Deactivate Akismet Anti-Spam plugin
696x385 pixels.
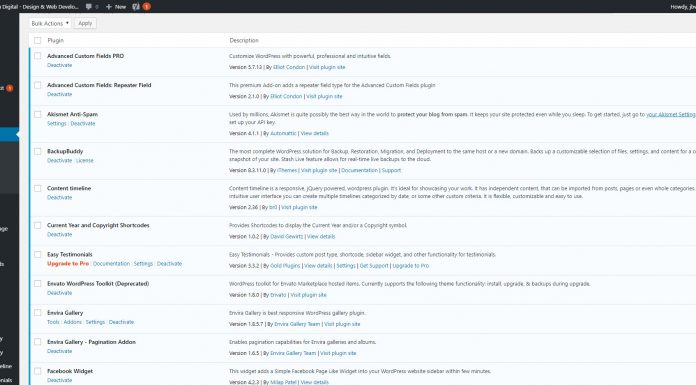click(83, 124)
